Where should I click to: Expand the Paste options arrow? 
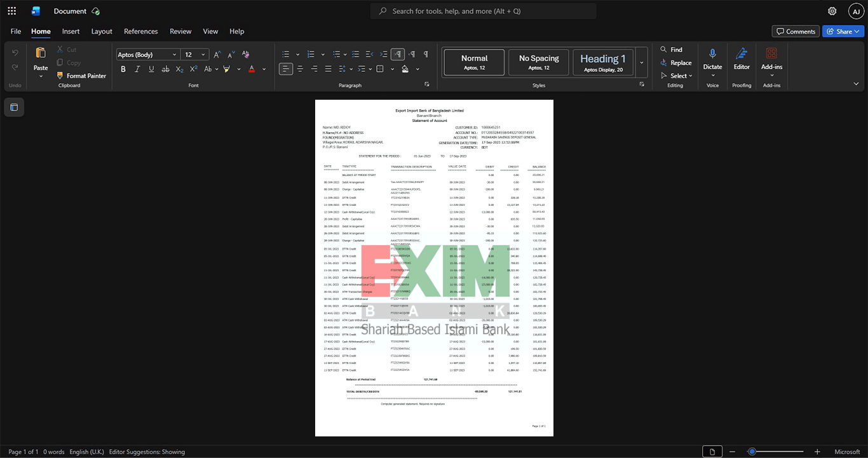pyautogui.click(x=41, y=76)
